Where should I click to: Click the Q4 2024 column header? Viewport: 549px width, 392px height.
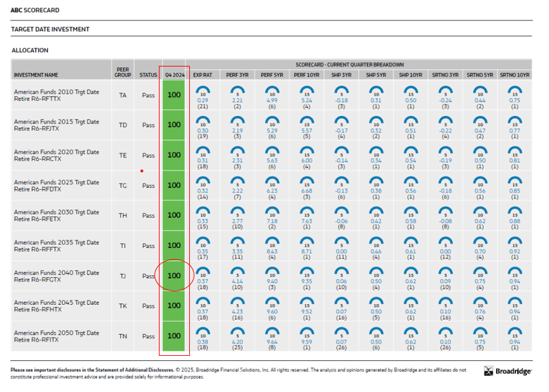coord(175,75)
